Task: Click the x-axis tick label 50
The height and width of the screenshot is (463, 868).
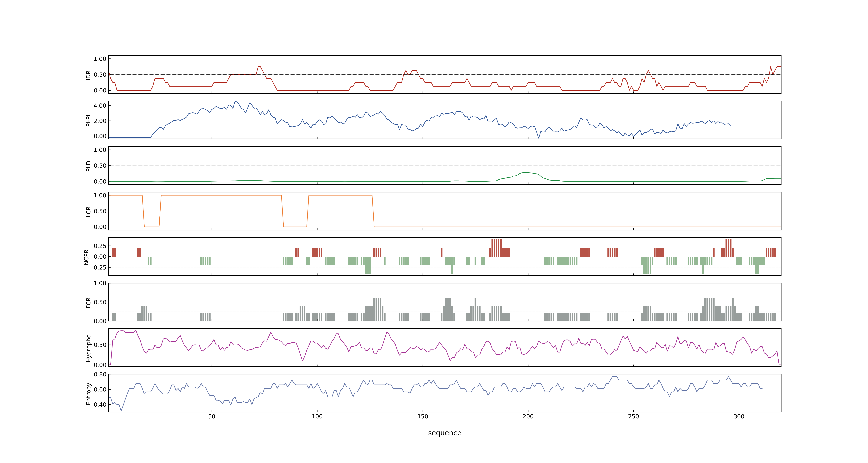Action: (212, 416)
